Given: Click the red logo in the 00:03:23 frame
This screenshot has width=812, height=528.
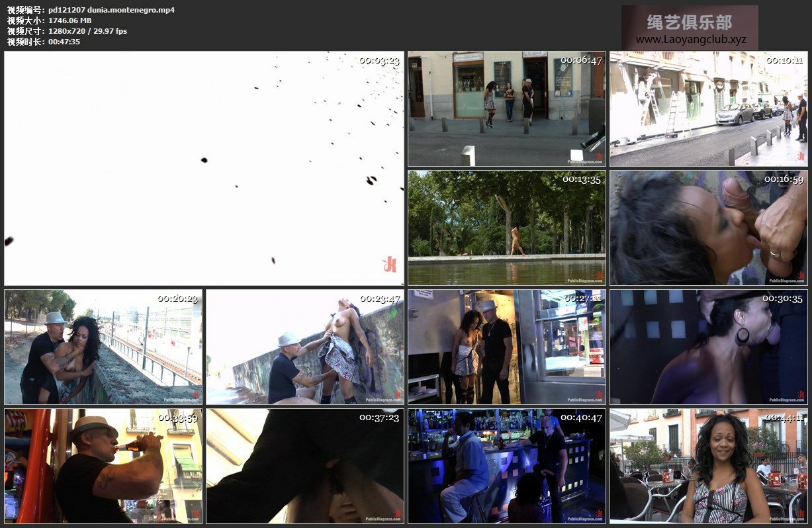Looking at the screenshot, I should pos(390,265).
